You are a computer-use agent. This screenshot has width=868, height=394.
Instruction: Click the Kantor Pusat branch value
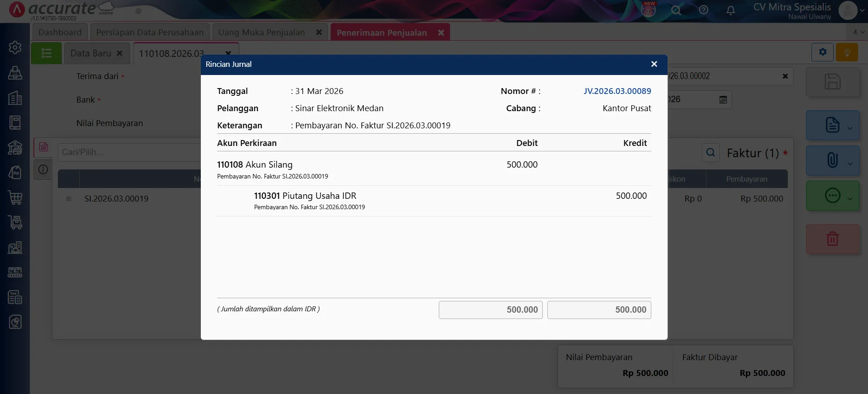(x=626, y=108)
